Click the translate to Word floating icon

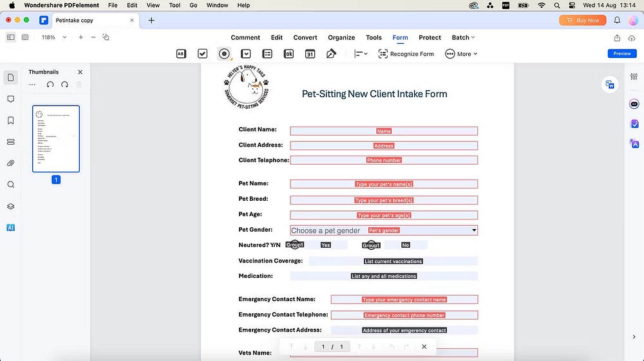pyautogui.click(x=610, y=84)
